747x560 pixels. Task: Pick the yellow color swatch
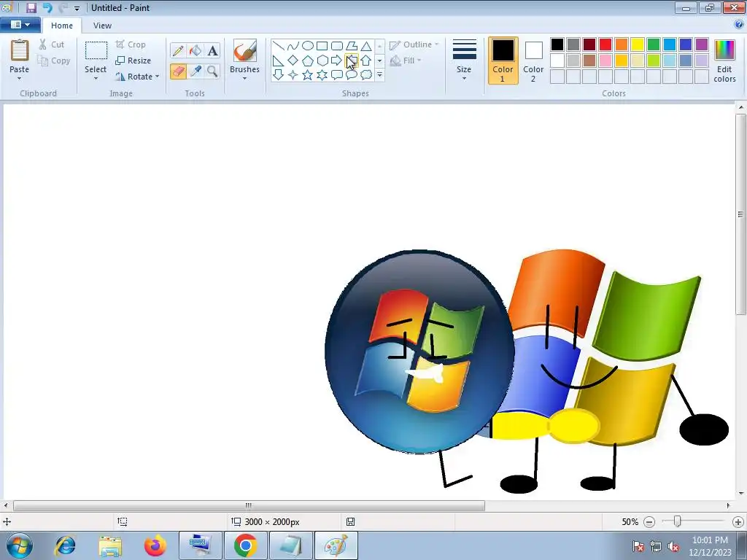coord(638,44)
